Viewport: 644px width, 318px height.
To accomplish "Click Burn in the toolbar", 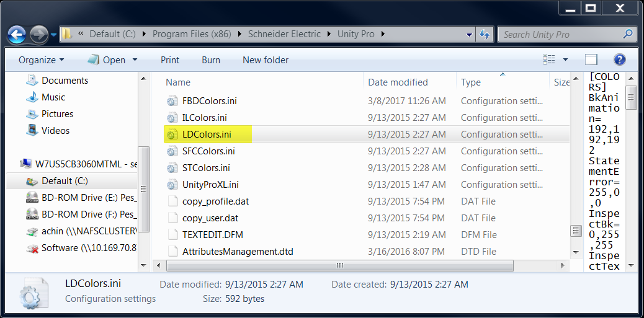I will tap(211, 60).
